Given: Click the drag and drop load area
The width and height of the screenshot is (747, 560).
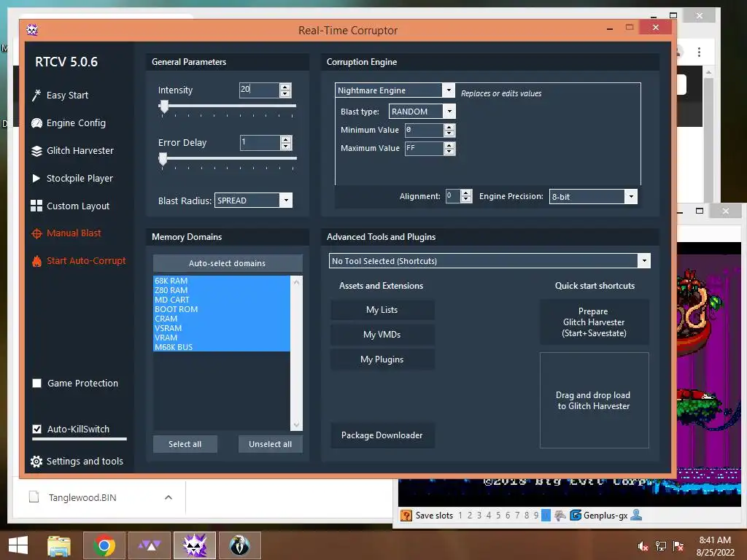Looking at the screenshot, I should coord(594,400).
